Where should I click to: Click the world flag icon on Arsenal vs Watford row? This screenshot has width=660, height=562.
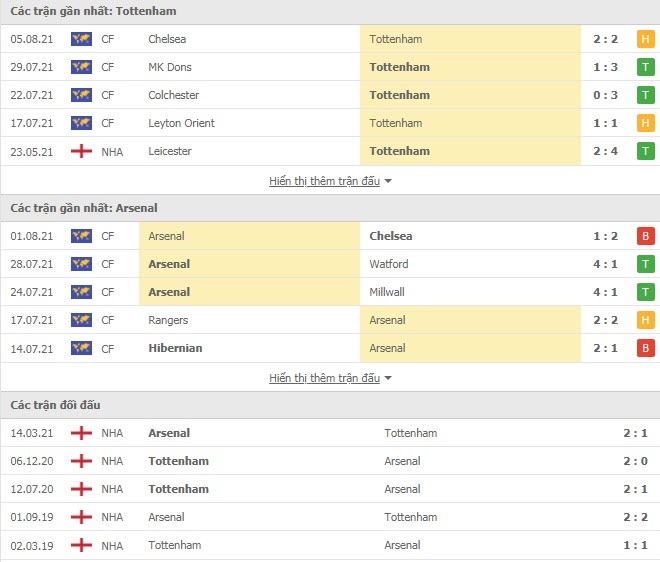click(81, 264)
